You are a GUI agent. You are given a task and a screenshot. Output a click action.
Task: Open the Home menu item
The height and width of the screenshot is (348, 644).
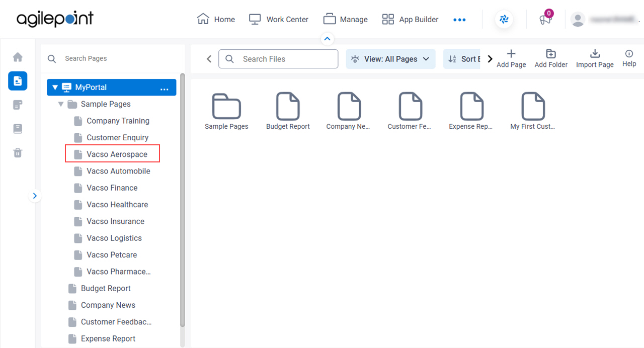point(216,19)
